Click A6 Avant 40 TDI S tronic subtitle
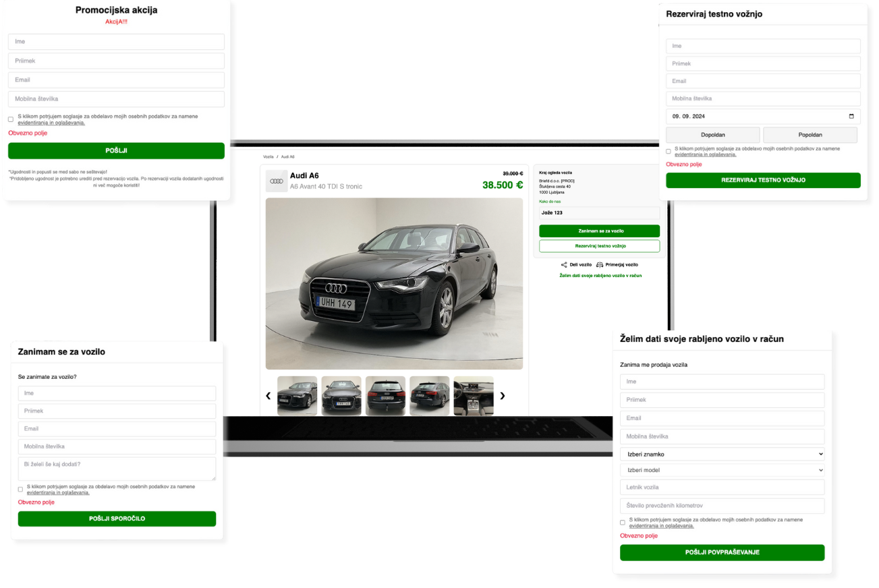879x588 pixels. 326,186
